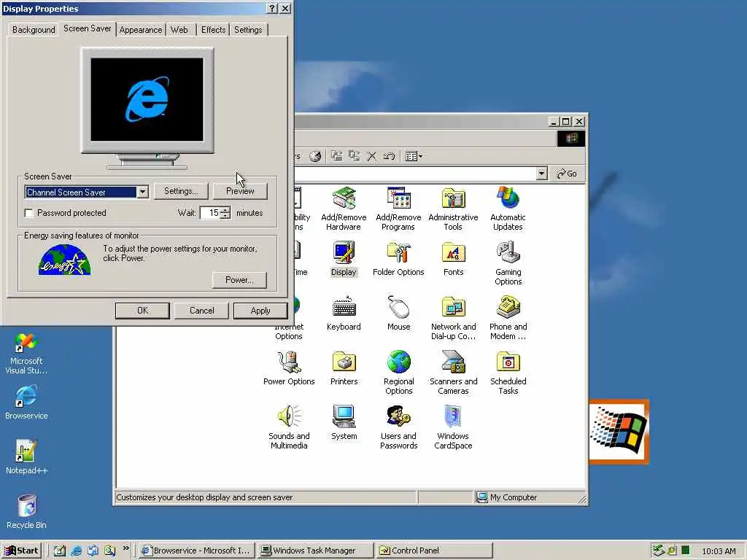The height and width of the screenshot is (560, 747).
Task: Click the Copy To toolbar icon
Action: point(354,156)
